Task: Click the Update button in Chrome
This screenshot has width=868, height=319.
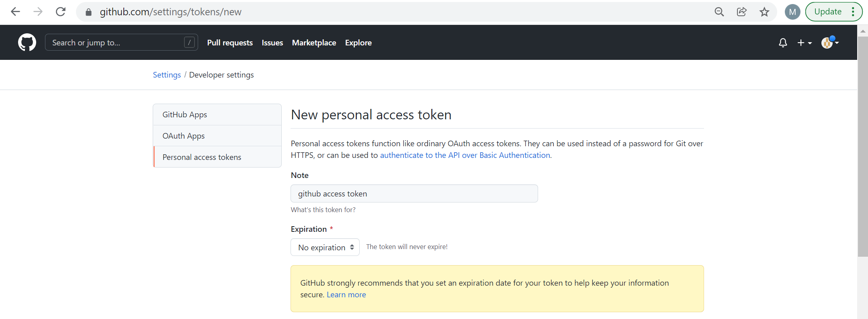Action: (828, 12)
